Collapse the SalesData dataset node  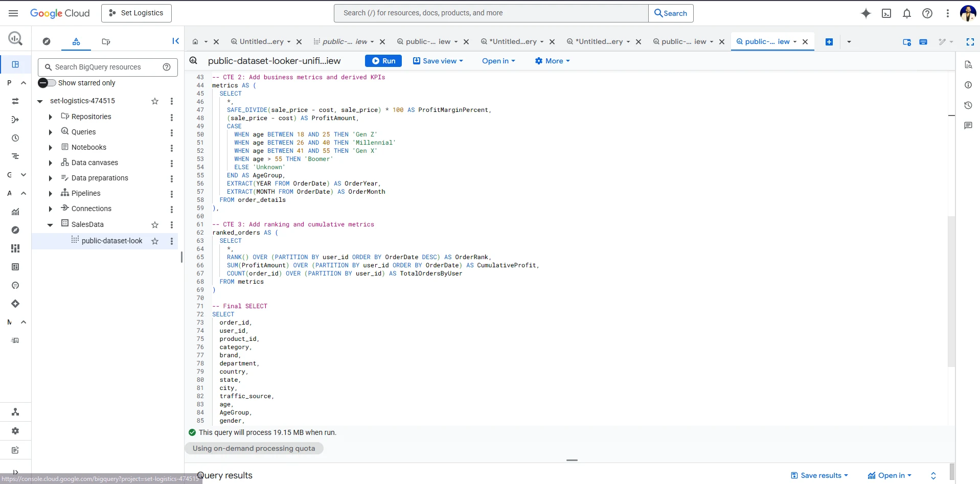coord(50,225)
